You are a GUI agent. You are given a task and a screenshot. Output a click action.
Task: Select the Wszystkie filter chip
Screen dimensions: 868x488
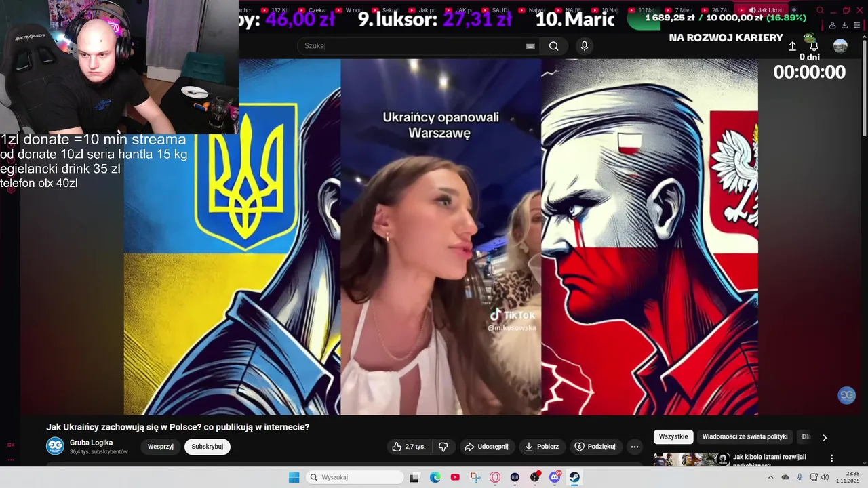[x=673, y=437]
